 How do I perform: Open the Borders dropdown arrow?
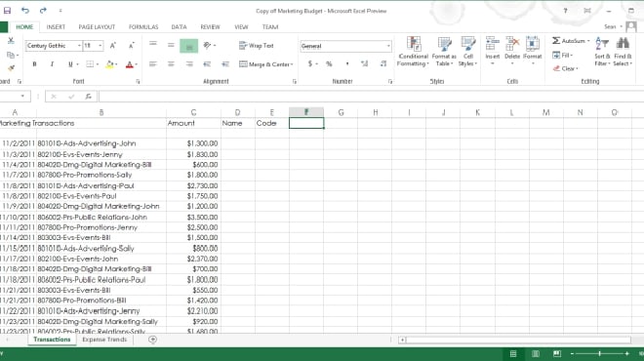98,64
